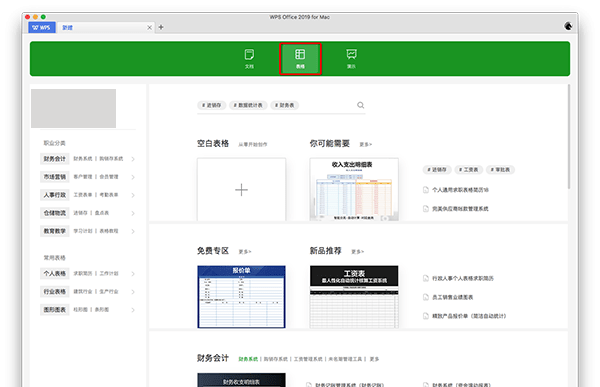
Task: Open 行政人事个人表格求职简历 link
Action: click(463, 278)
